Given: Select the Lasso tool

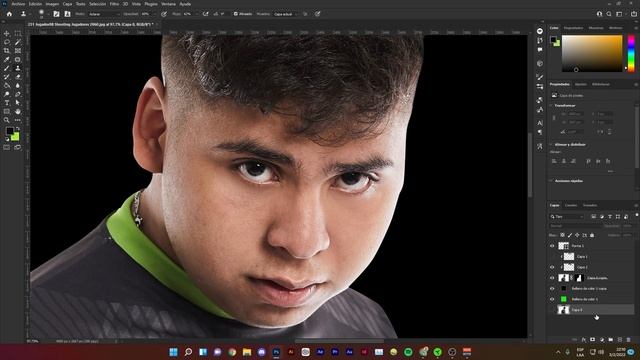Looking at the screenshot, I should pos(7,42).
